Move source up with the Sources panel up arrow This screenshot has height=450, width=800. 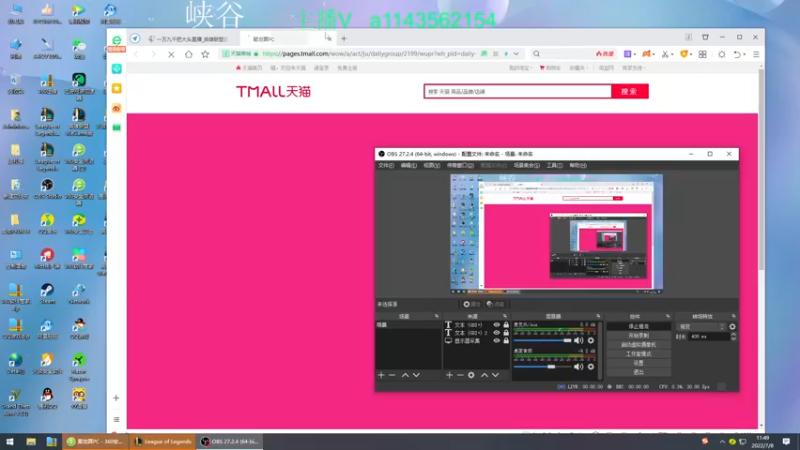click(484, 375)
